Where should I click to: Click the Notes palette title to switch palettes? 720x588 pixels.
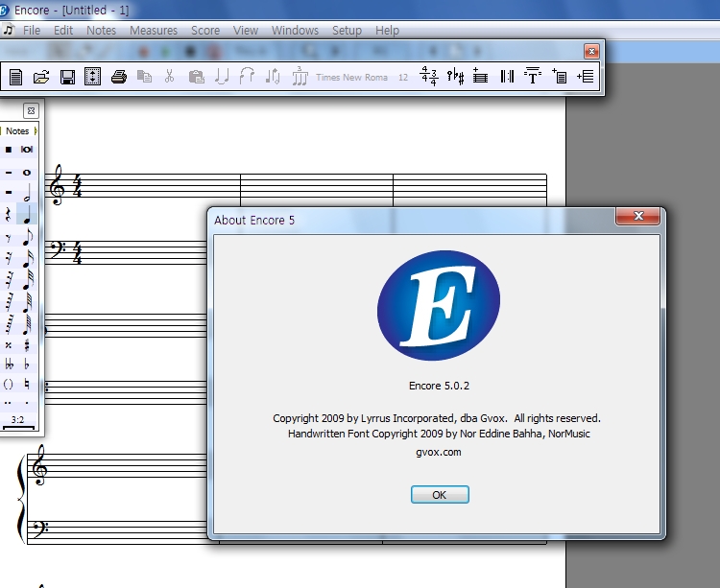[17, 130]
